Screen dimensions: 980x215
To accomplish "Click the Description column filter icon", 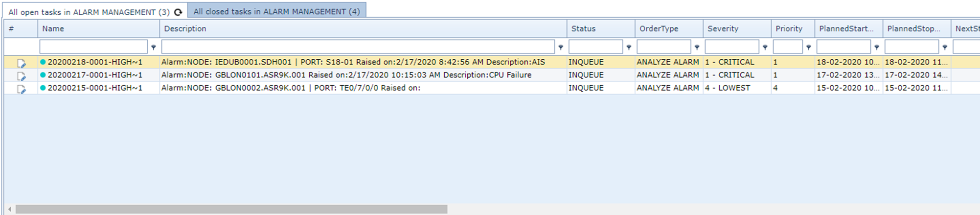I will click(561, 48).
